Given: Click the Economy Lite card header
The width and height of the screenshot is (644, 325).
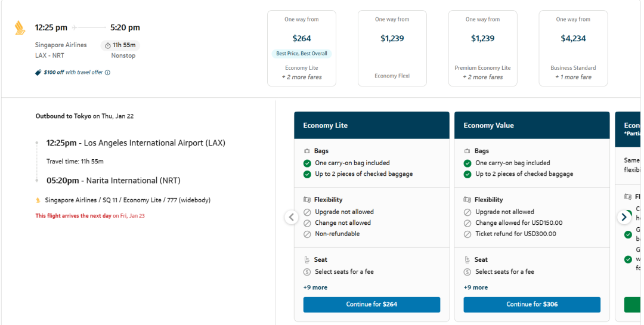Looking at the screenshot, I should pyautogui.click(x=371, y=125).
